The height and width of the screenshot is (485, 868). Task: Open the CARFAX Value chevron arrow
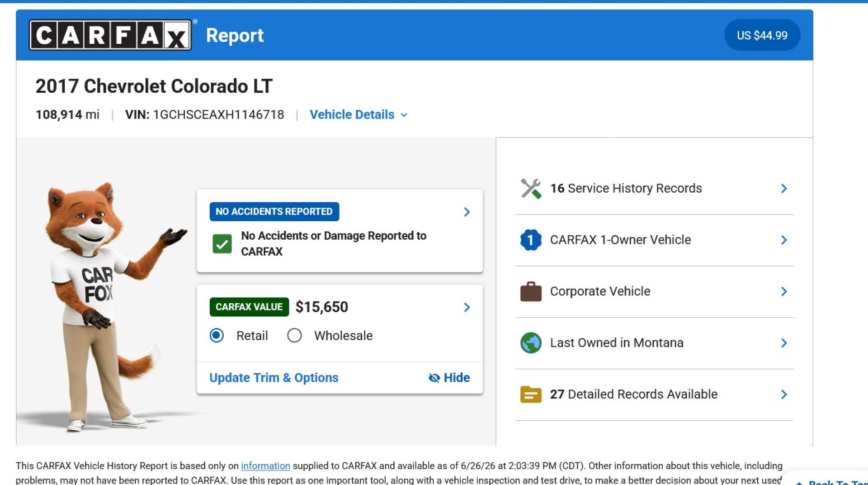coord(467,308)
